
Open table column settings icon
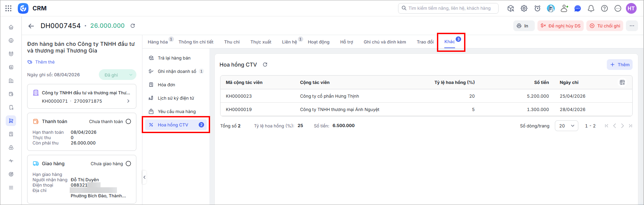[622, 82]
